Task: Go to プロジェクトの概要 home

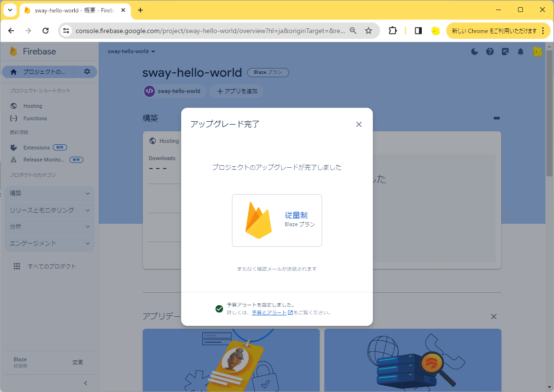Action: point(38,72)
